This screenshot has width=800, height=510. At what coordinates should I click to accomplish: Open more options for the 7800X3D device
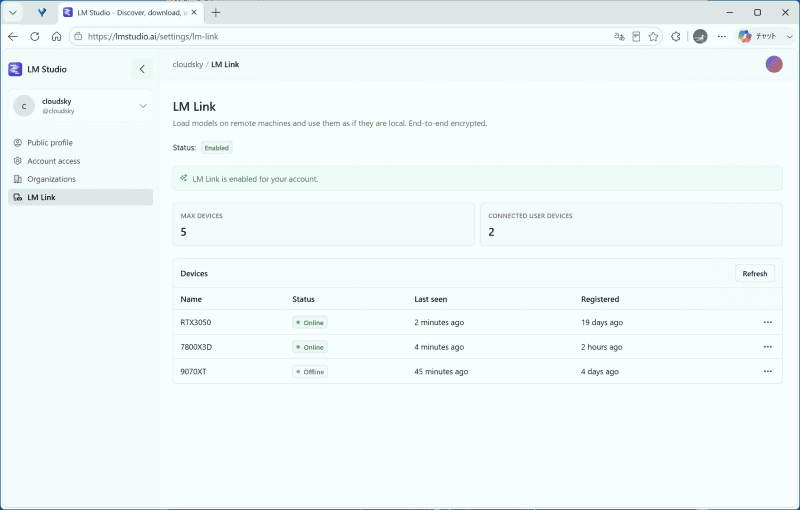click(x=767, y=347)
